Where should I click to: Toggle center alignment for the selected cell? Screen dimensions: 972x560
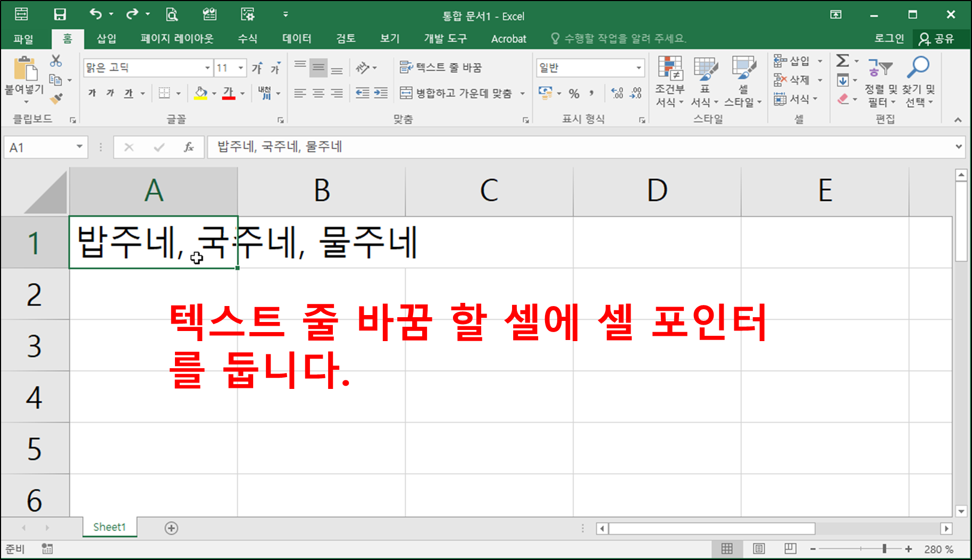coord(319,94)
